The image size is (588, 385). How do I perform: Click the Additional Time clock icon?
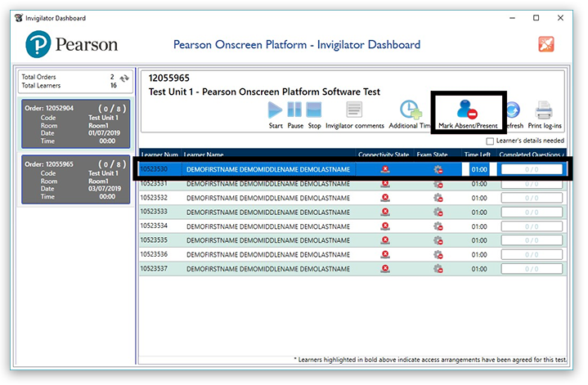408,110
